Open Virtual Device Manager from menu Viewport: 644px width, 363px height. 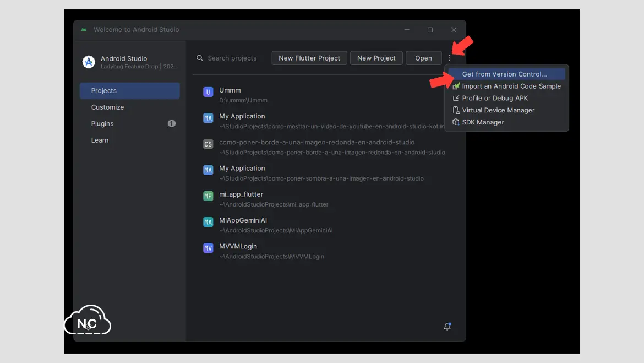click(507, 110)
